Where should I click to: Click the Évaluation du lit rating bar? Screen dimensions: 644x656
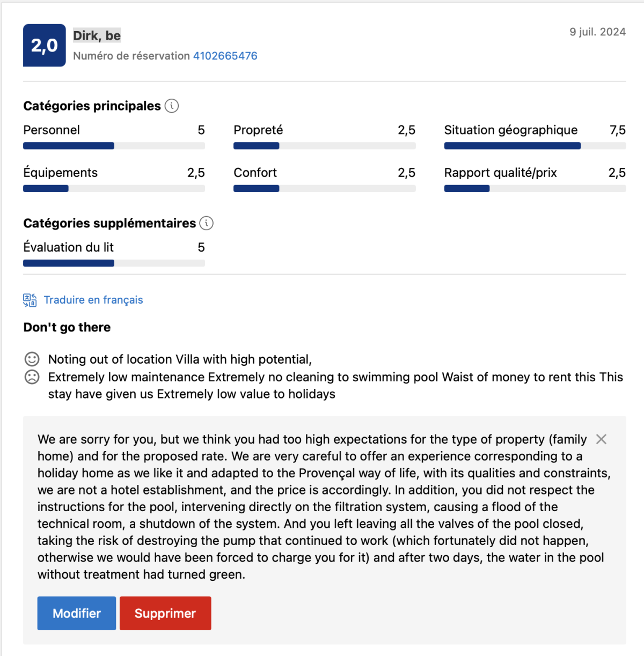click(x=114, y=263)
